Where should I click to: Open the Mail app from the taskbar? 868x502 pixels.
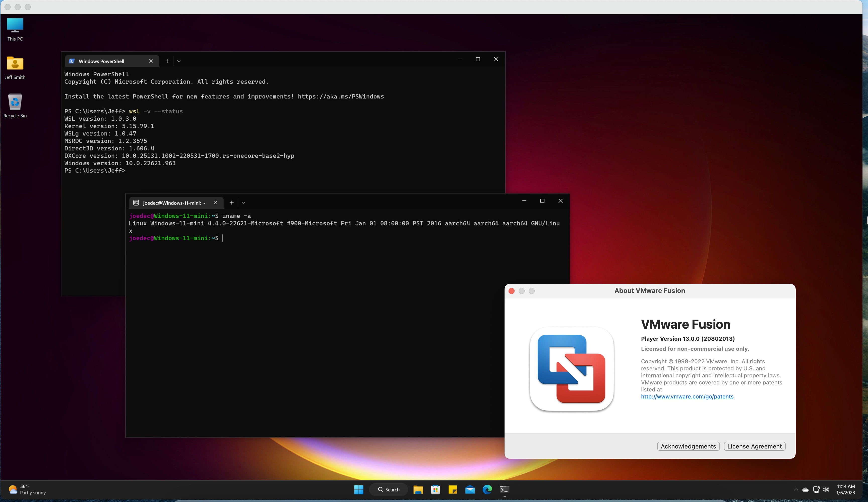pos(470,489)
